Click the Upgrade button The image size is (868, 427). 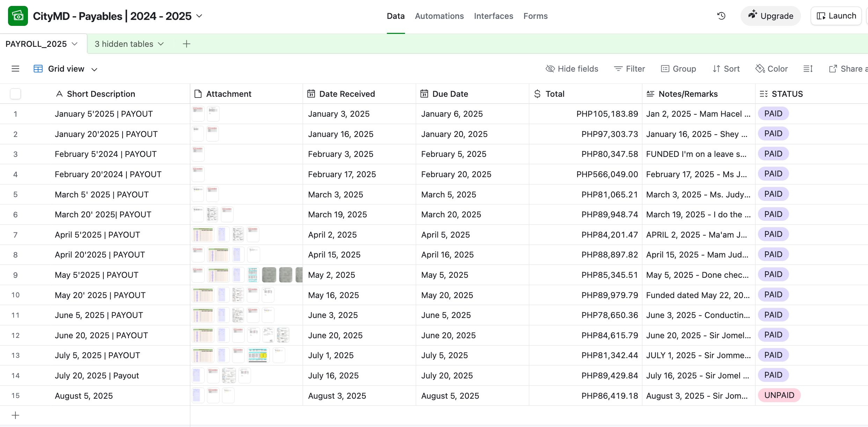click(x=771, y=16)
